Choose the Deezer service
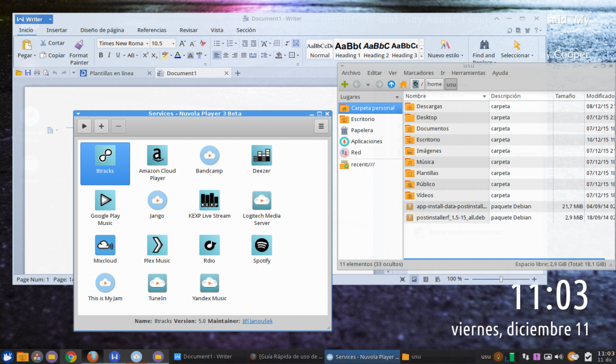 point(262,159)
